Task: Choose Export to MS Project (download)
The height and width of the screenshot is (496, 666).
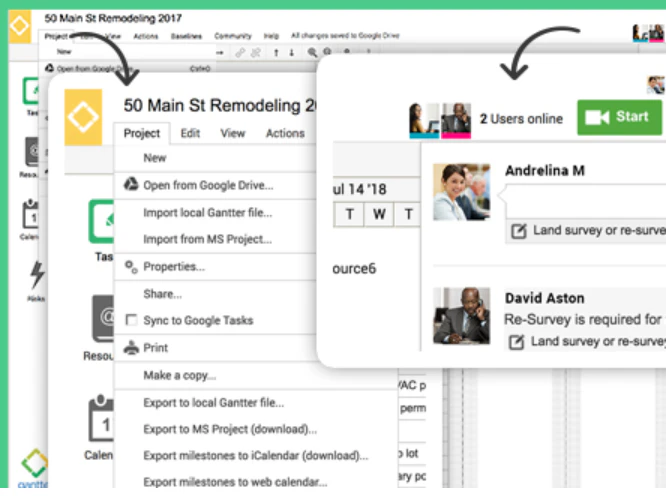Action: coord(230,429)
